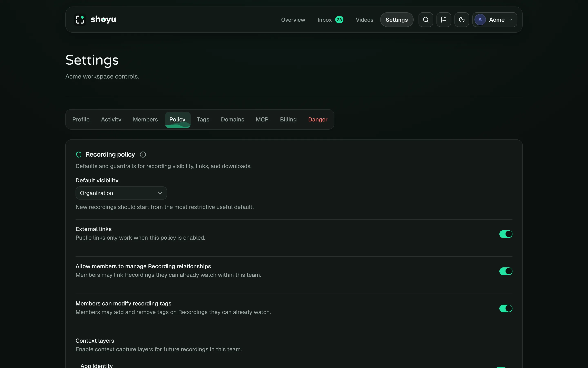This screenshot has width=588, height=368.
Task: Click the 'Members can modify recording tags' label
Action: pyautogui.click(x=124, y=304)
